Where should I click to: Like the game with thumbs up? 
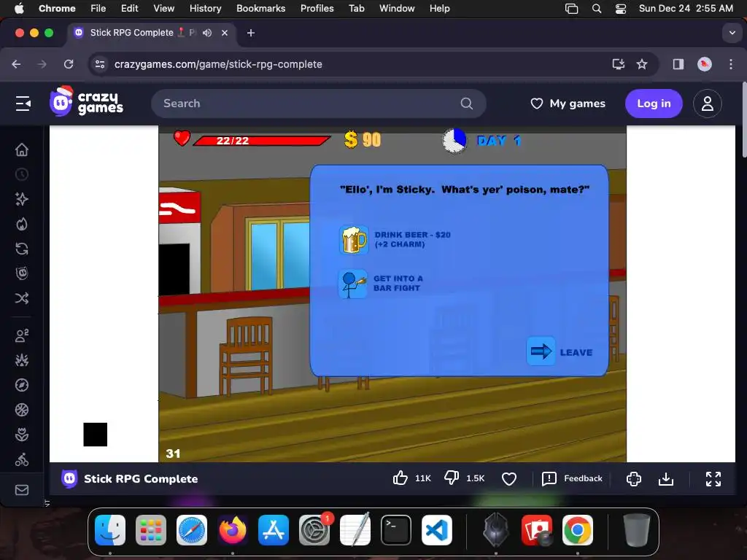(400, 478)
